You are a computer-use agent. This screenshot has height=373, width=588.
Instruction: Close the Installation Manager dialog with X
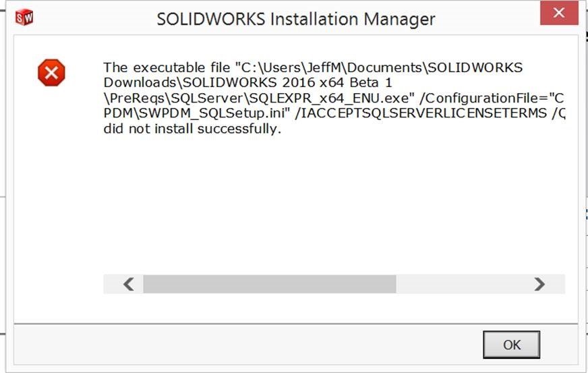click(x=558, y=13)
